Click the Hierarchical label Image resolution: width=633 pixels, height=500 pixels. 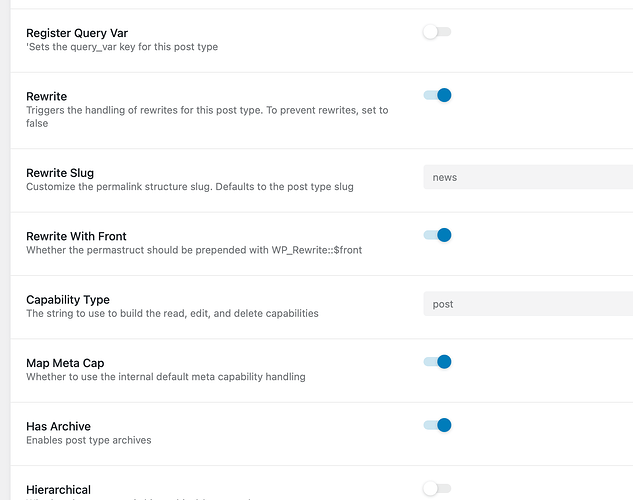[58, 490]
